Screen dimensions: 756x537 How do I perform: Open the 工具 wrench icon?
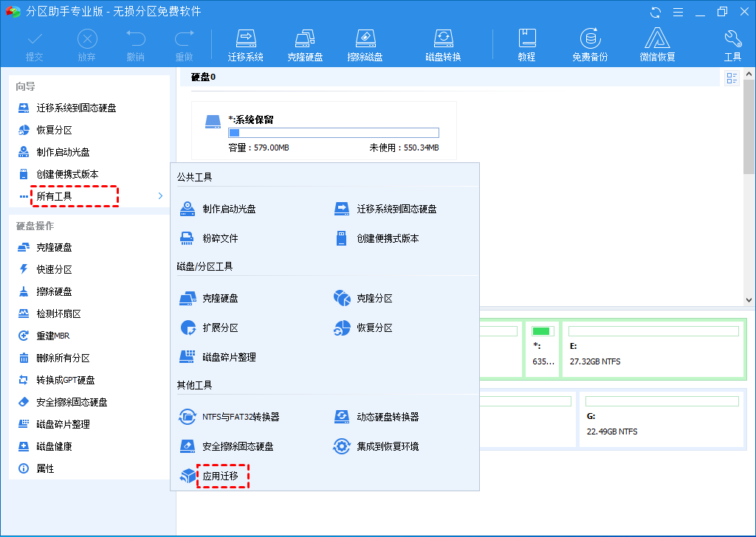click(x=732, y=43)
